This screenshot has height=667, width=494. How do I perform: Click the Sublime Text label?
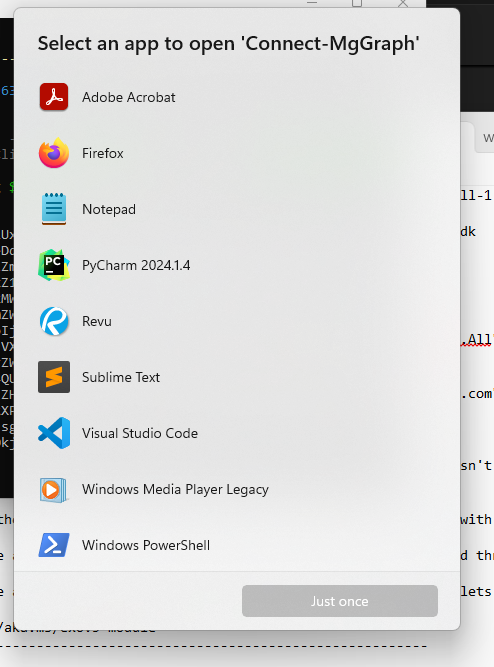(x=121, y=377)
